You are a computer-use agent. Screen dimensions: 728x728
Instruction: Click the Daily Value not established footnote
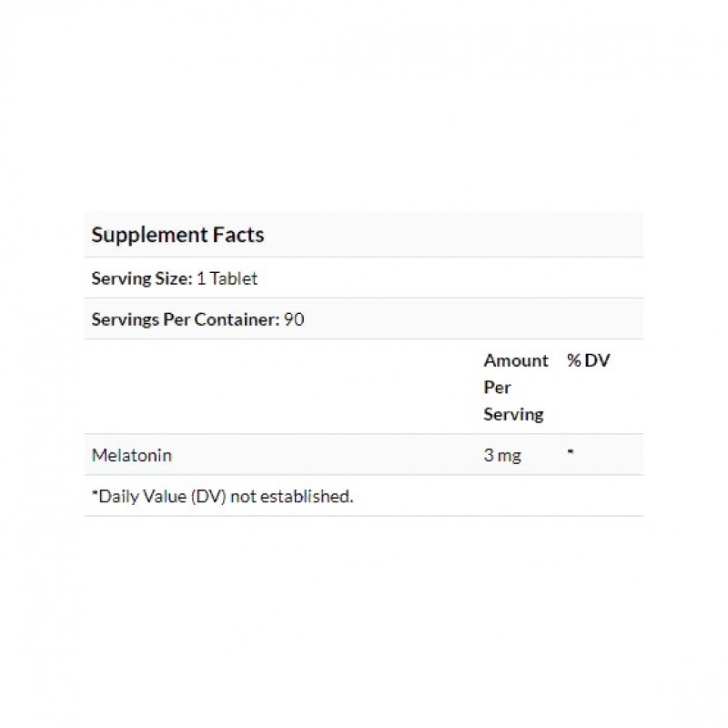tap(222, 496)
